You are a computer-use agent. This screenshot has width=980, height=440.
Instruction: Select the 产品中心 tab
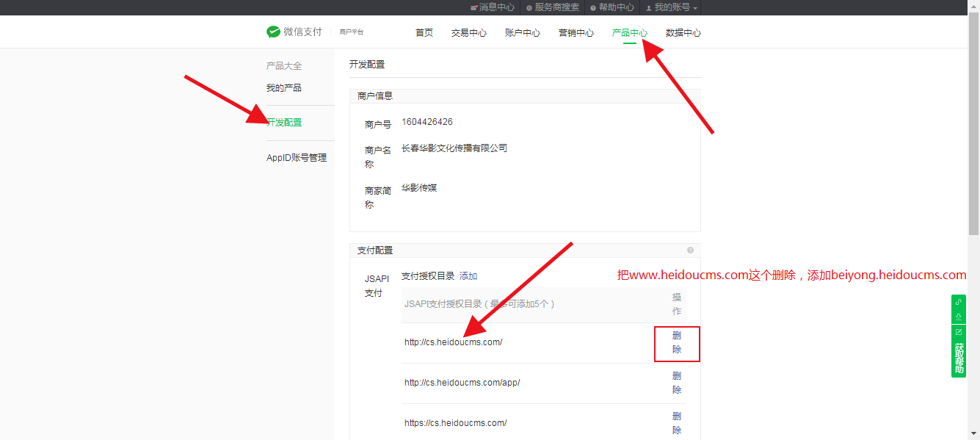coord(630,33)
